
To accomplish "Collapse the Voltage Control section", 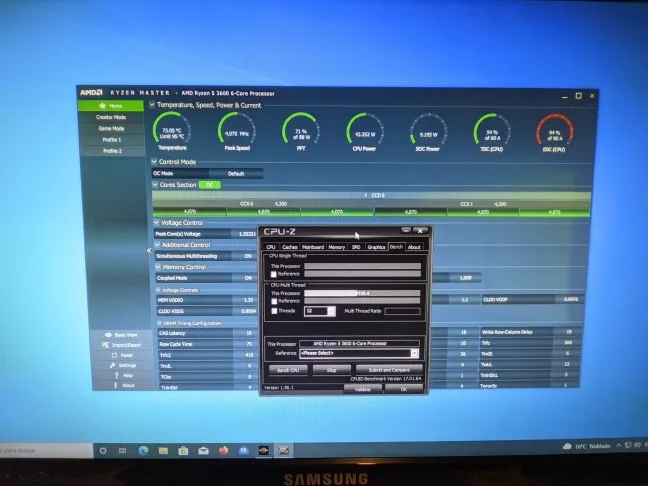I will tap(156, 222).
